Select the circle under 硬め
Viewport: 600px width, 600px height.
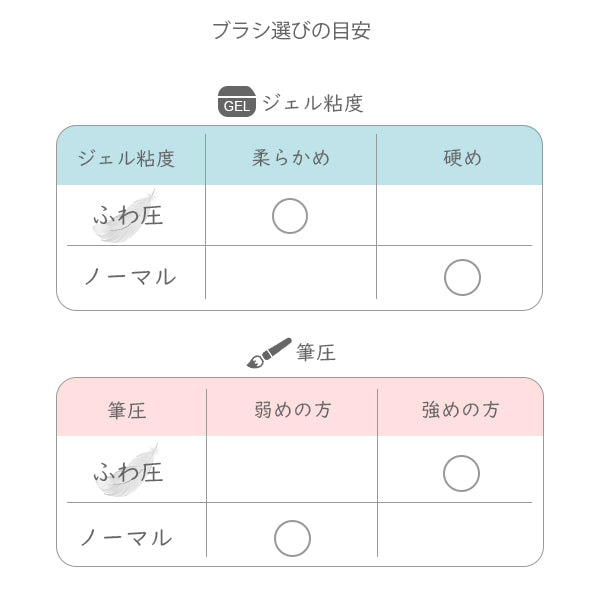click(462, 277)
